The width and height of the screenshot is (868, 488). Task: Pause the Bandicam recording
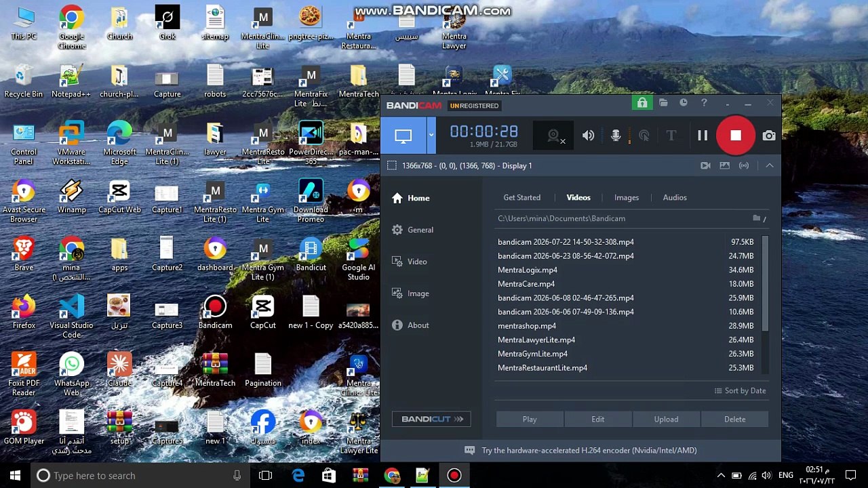coord(703,136)
